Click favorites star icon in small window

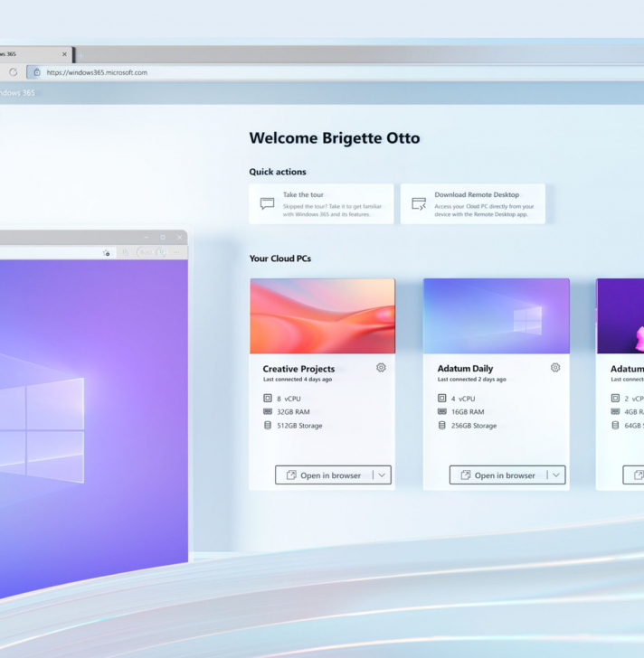(x=106, y=253)
